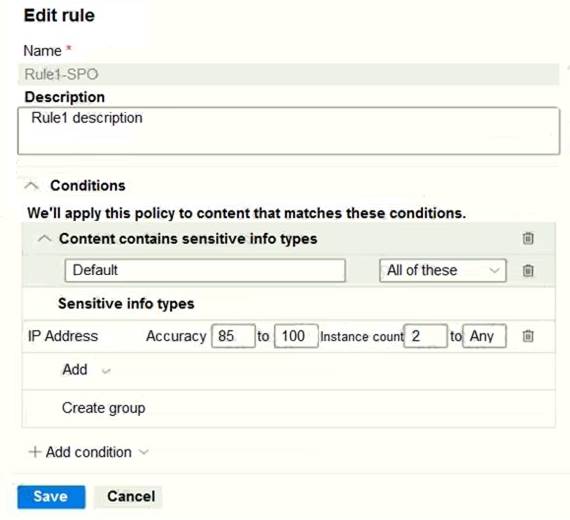Viewport: 570px width, 520px height.
Task: Click the Default group name field
Action: coord(205,271)
